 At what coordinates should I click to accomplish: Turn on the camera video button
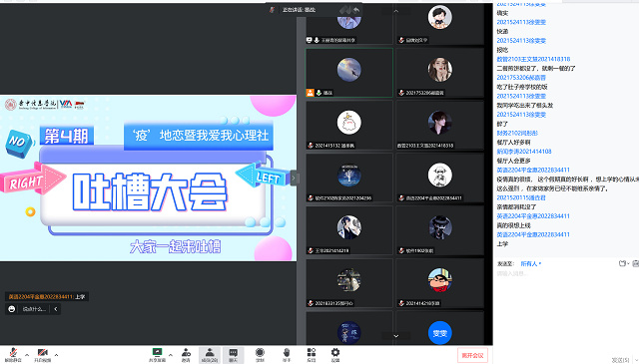pos(42,355)
